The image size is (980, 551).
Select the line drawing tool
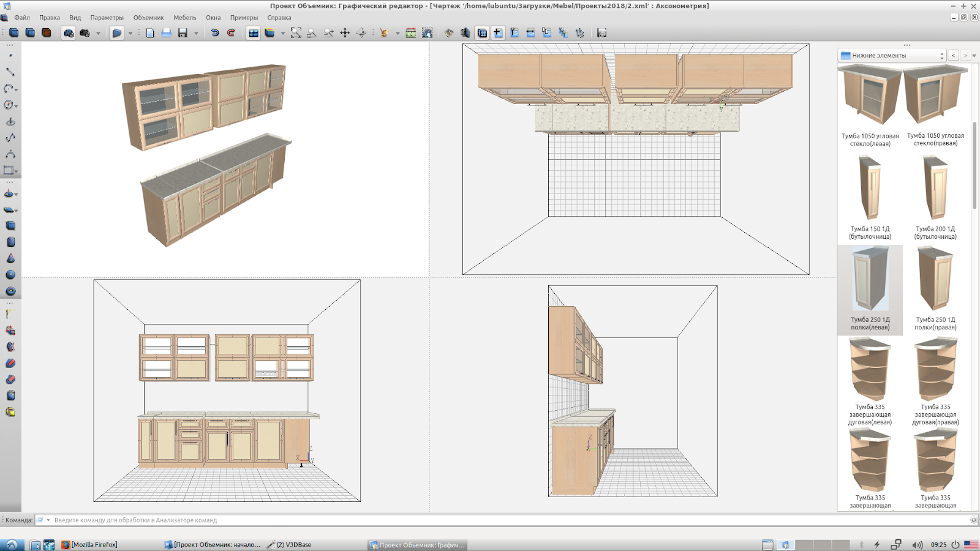click(10, 72)
